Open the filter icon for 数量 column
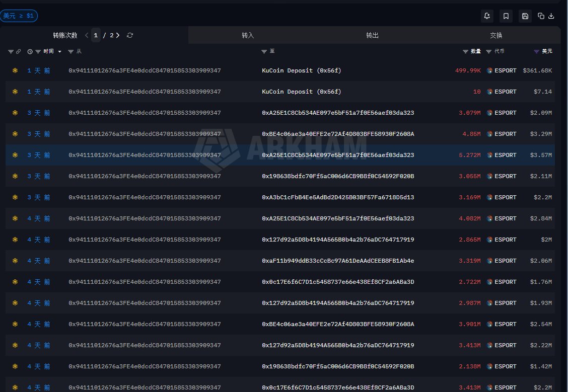Image resolution: width=568 pixels, height=392 pixels. coord(465,51)
